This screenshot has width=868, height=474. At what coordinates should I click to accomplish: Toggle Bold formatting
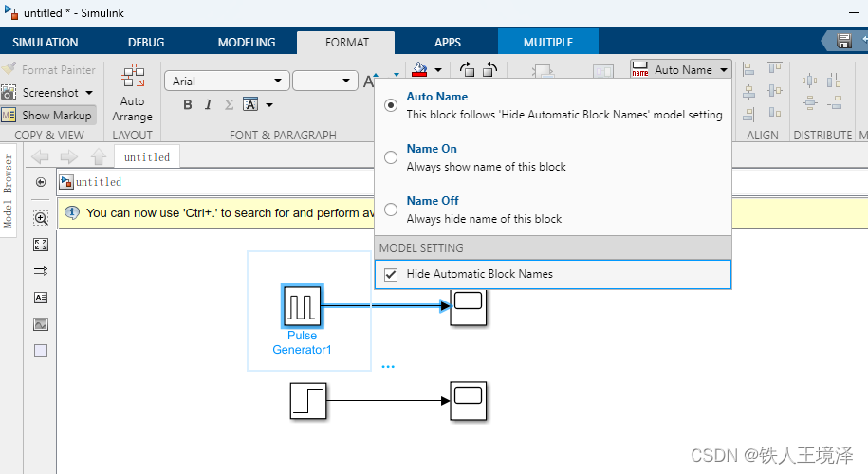pyautogui.click(x=188, y=104)
